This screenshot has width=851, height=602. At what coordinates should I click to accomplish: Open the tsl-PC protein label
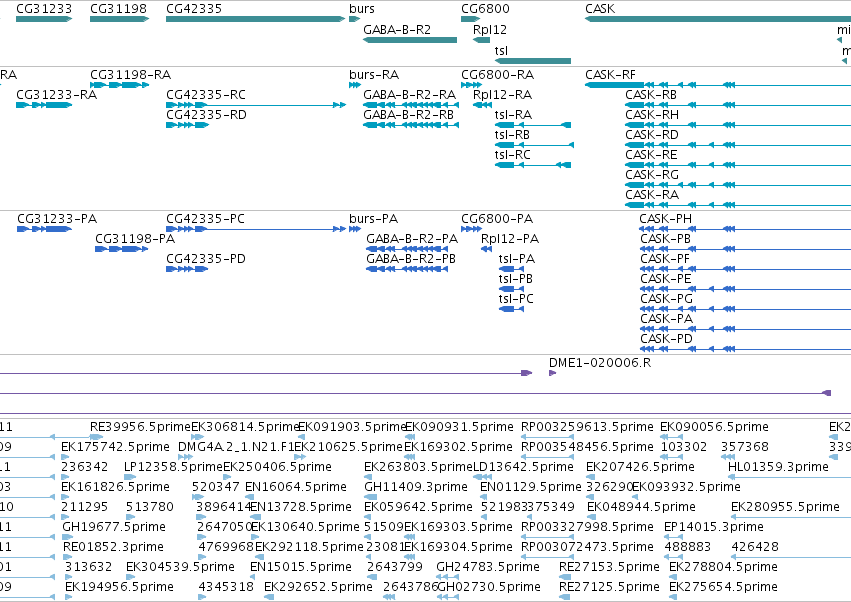click(516, 299)
